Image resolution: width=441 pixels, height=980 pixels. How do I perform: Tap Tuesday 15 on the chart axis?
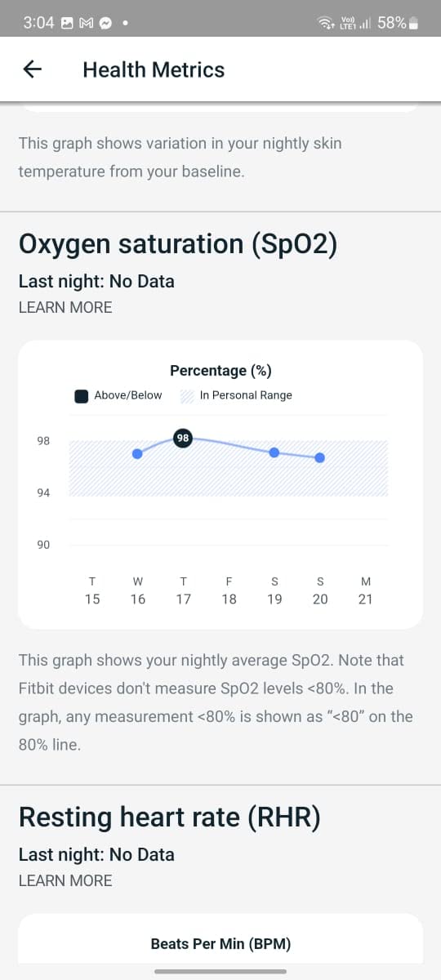tap(92, 590)
